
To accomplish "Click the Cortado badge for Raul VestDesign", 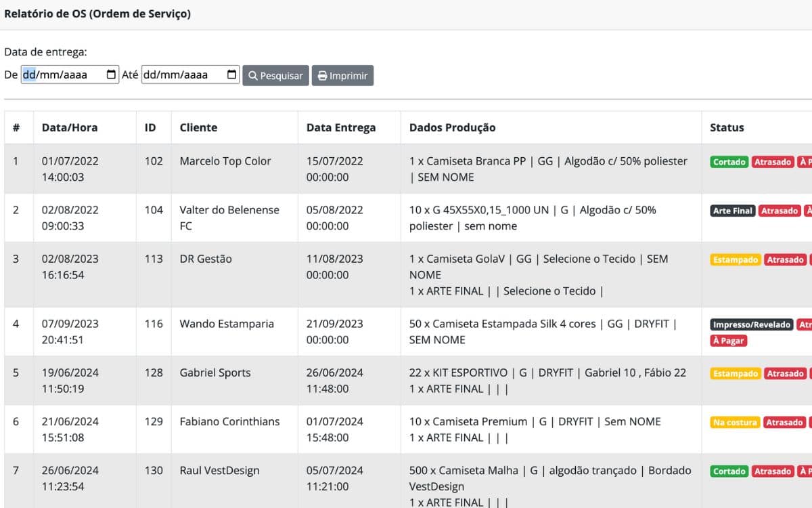I will tap(729, 471).
